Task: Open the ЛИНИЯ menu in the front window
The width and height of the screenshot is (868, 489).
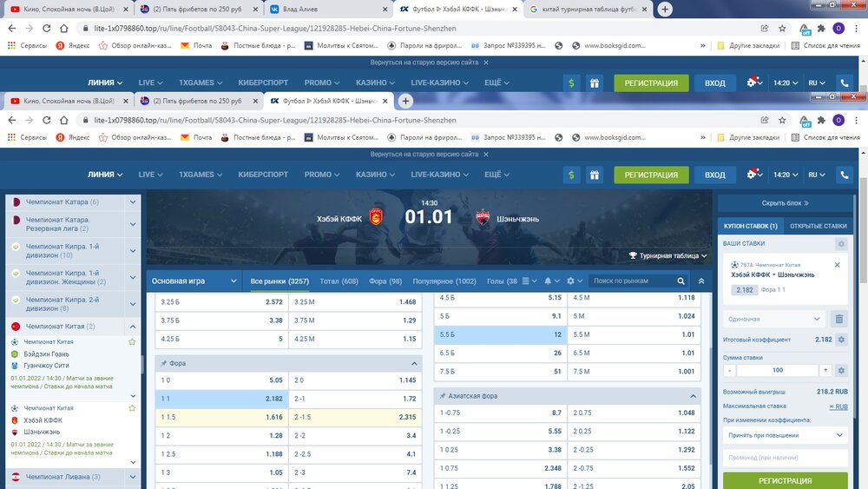Action: click(105, 175)
